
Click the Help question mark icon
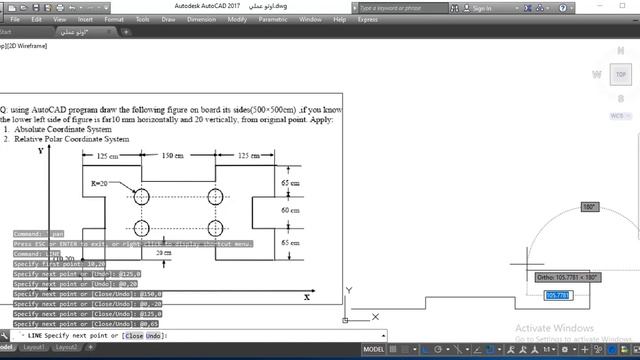coord(562,8)
